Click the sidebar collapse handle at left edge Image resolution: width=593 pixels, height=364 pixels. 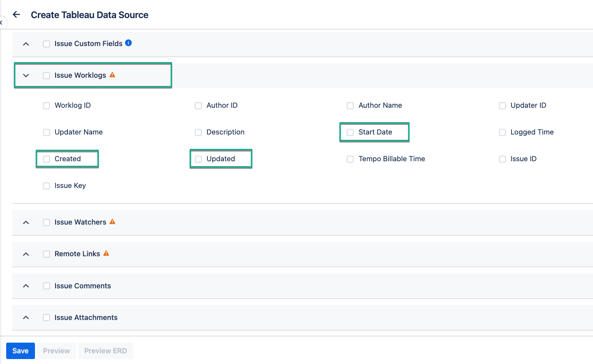tap(2, 23)
